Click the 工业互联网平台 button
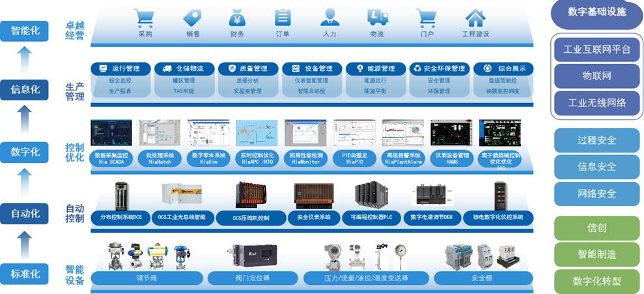 [596, 50]
